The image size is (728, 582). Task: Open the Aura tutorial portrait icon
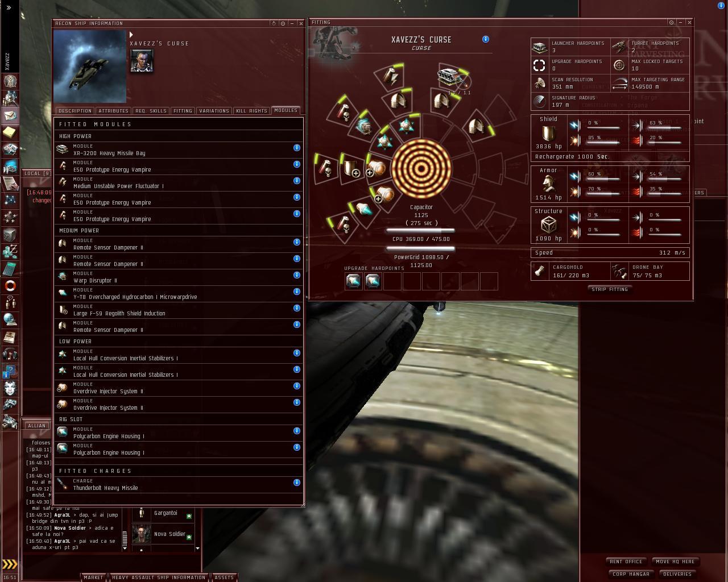10,388
